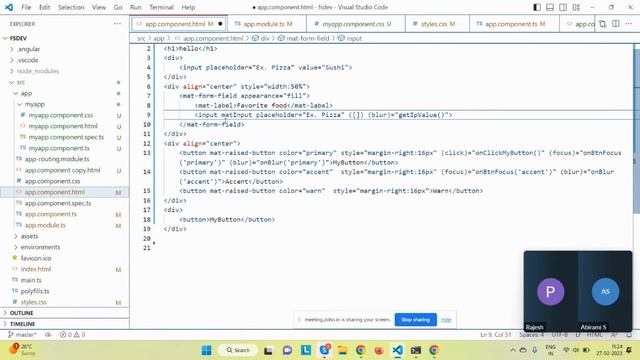Click the Hide link in sharing bar
The width and height of the screenshot is (640, 360).
(446, 320)
